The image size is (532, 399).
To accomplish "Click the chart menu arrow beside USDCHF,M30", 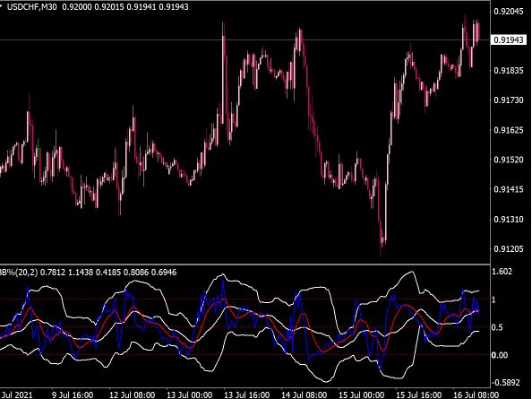I will (2, 5).
